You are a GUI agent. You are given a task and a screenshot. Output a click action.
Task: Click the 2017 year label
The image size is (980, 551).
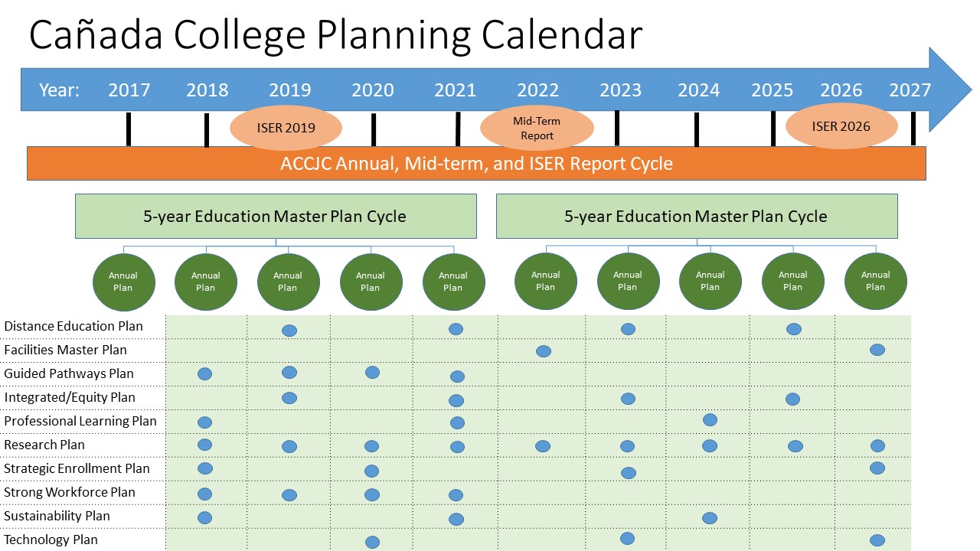pos(129,90)
